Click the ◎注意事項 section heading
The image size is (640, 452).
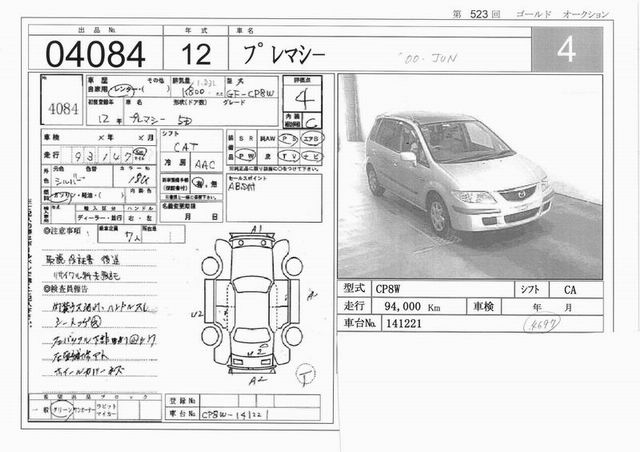[x=62, y=231]
